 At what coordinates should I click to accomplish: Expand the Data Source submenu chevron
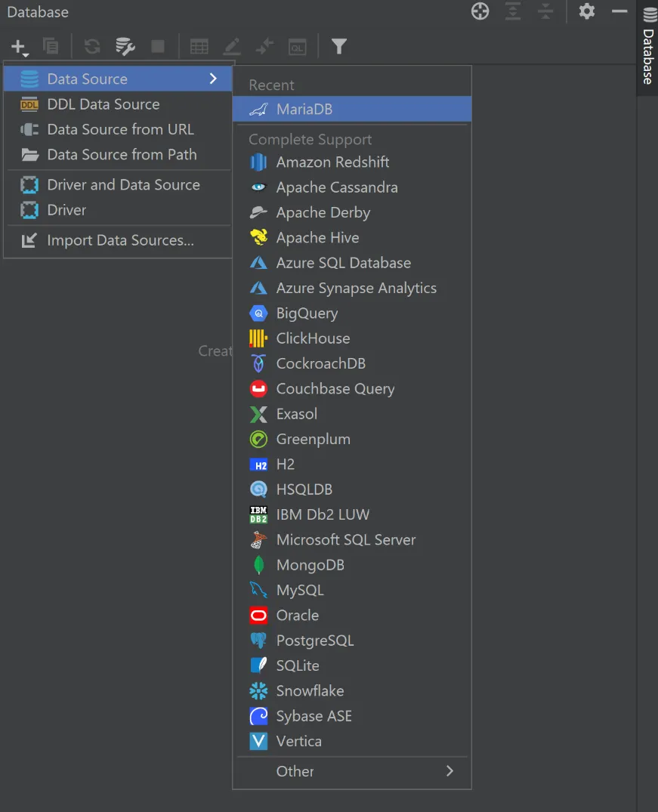pos(214,78)
